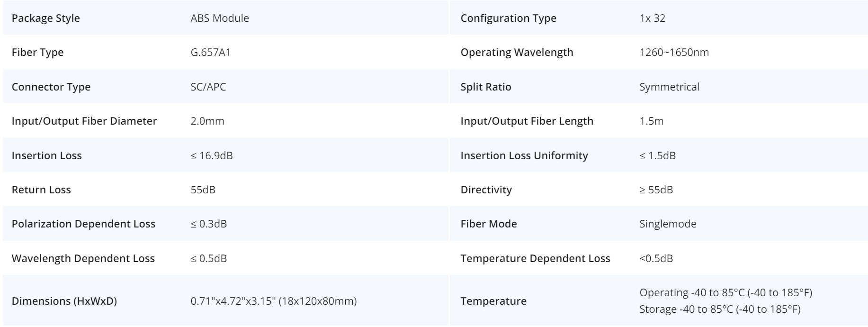This screenshot has width=868, height=327.
Task: Select the 1.5m fiber length value
Action: [651, 121]
